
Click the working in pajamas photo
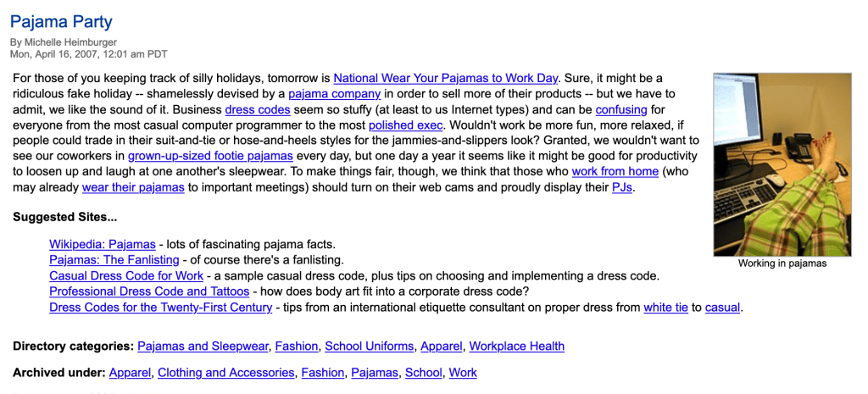pyautogui.click(x=782, y=164)
